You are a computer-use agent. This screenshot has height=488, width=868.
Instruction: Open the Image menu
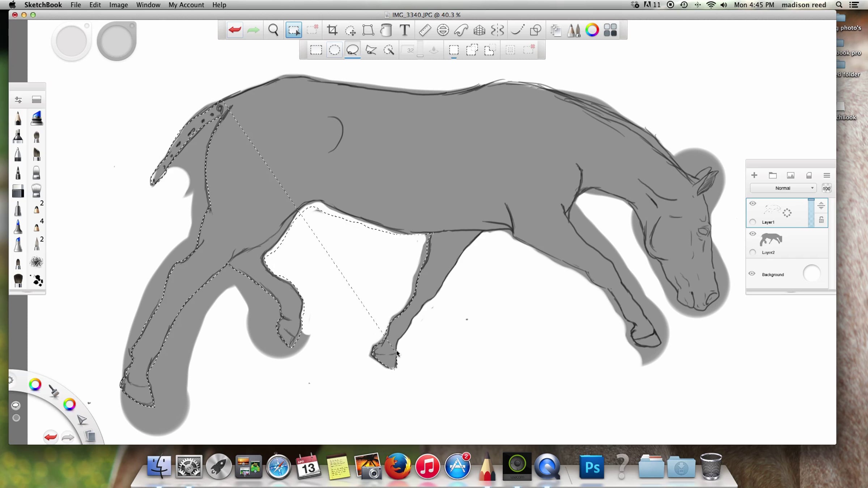tap(118, 5)
